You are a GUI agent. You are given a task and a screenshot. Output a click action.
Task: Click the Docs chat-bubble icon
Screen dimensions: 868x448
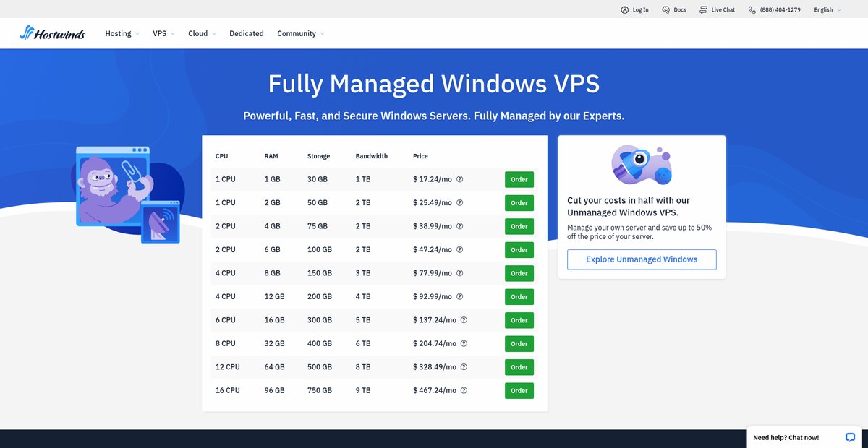[x=666, y=10]
